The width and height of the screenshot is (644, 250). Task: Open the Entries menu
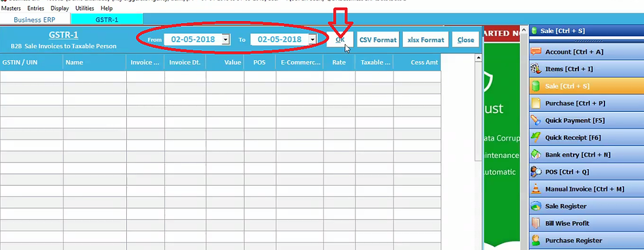pyautogui.click(x=35, y=8)
